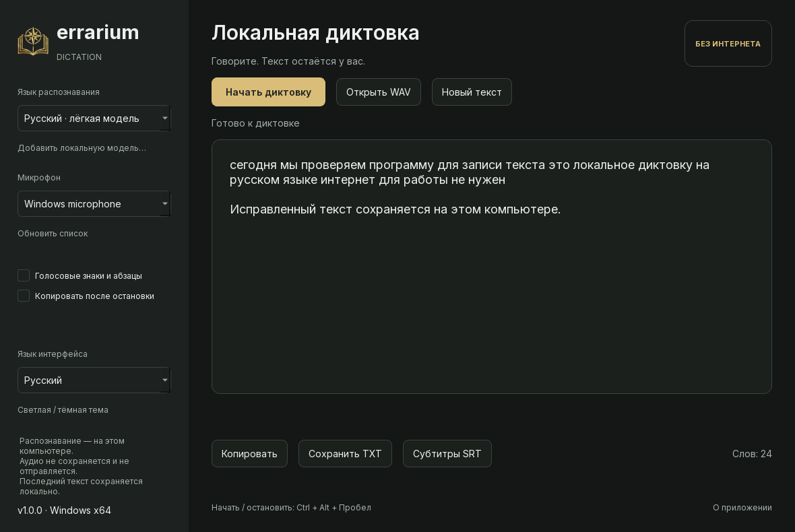Screen dimensions: 795x532
Task: Open the "Русский · лёгкая модель" recognition language dropdown
Action: 94,118
